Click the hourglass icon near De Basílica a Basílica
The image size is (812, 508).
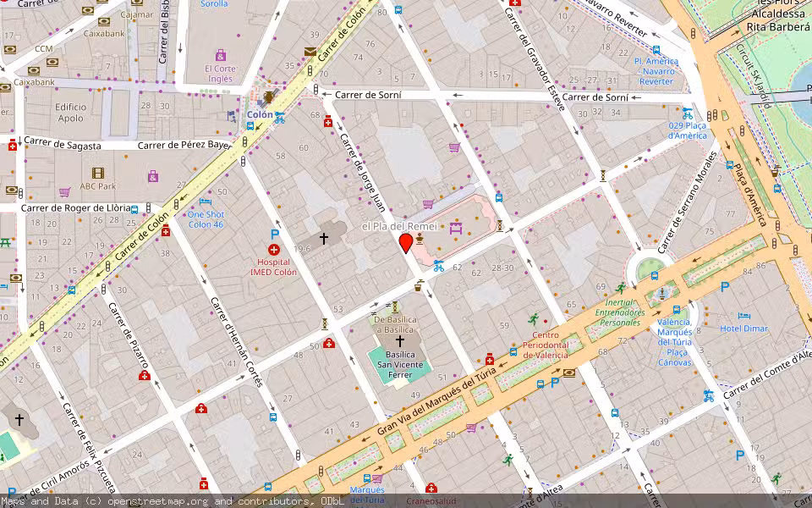click(395, 306)
